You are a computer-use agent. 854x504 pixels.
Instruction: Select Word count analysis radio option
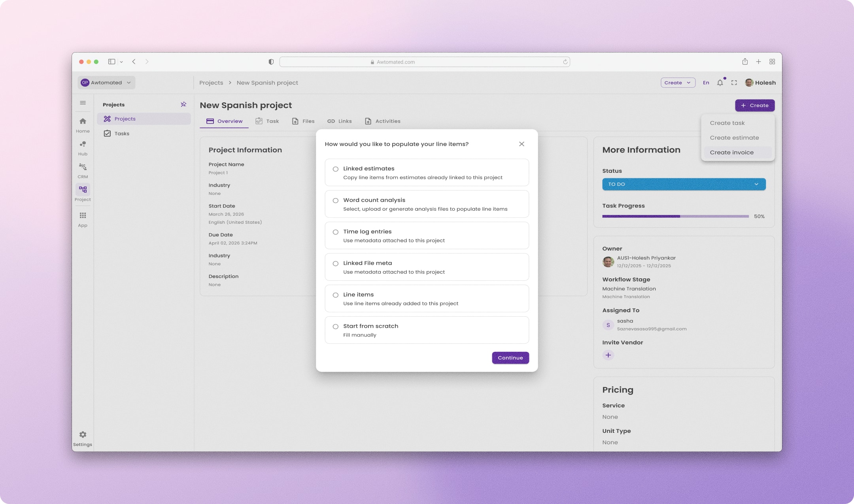[x=335, y=201]
